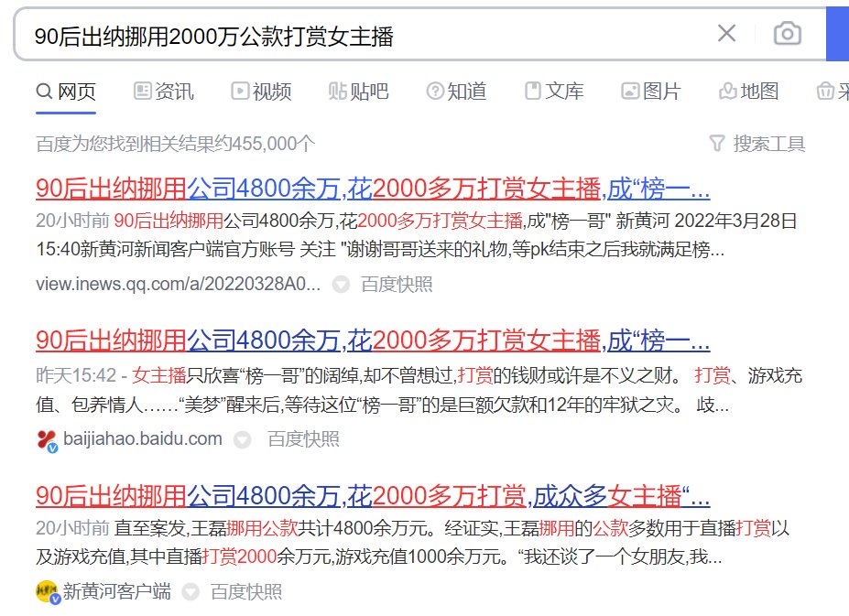849x616 pixels.
Task: Switch to the 图片 tab
Action: 651,91
